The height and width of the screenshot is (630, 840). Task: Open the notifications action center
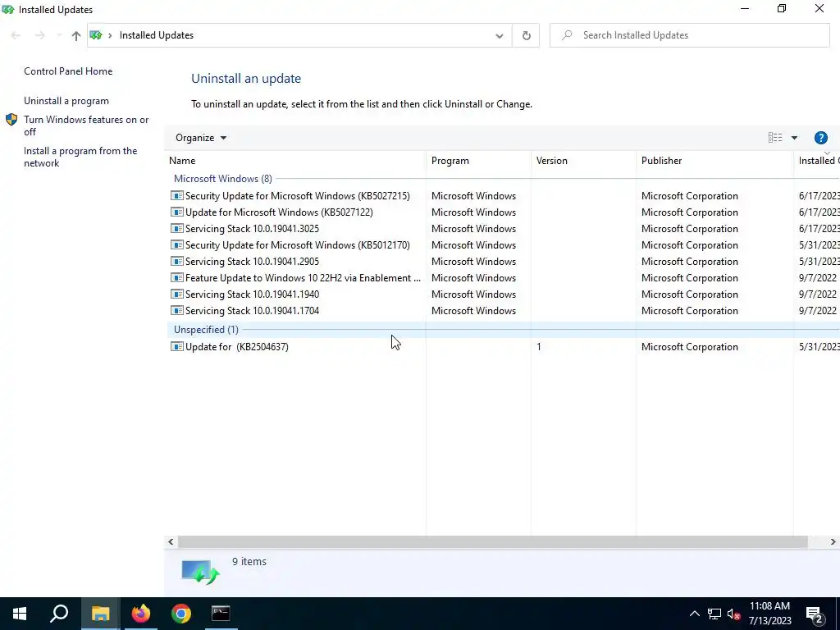pos(815,614)
